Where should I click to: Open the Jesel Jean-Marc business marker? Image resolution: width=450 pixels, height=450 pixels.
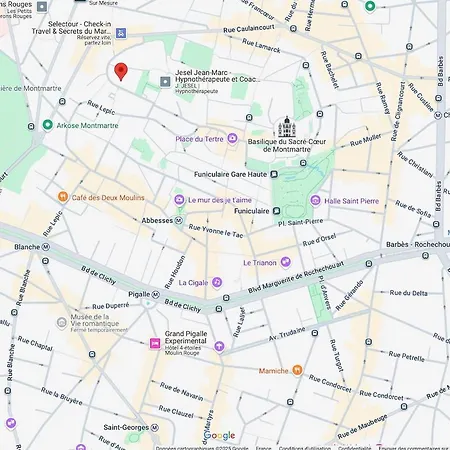click(x=165, y=82)
